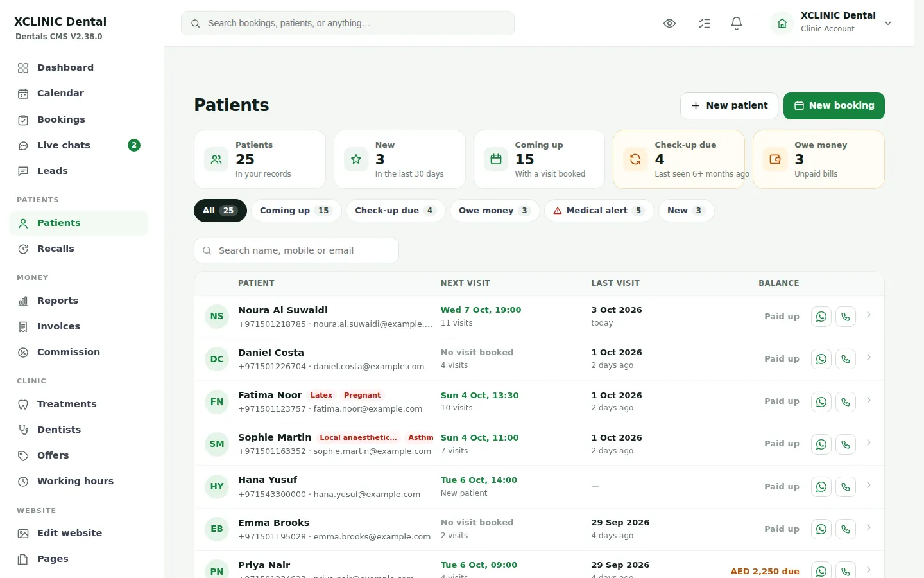Call Daniel Costa via phone icon

pyautogui.click(x=846, y=359)
